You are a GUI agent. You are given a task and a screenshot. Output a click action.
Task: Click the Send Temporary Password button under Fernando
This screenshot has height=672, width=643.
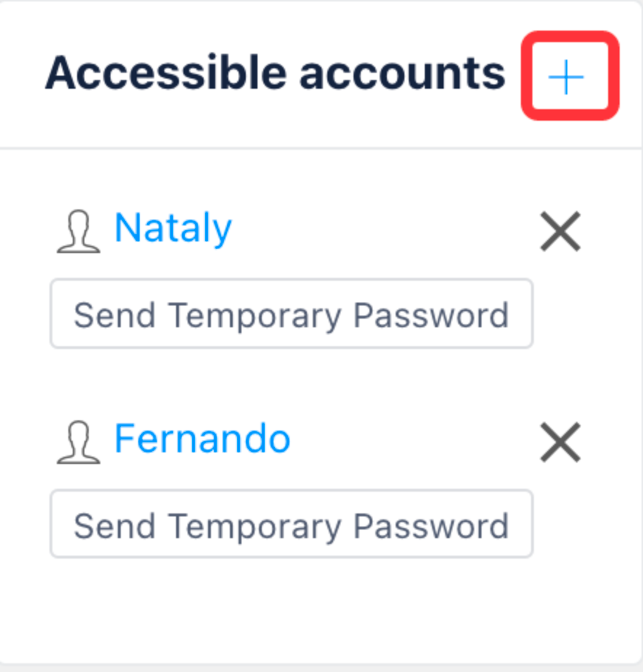click(292, 524)
